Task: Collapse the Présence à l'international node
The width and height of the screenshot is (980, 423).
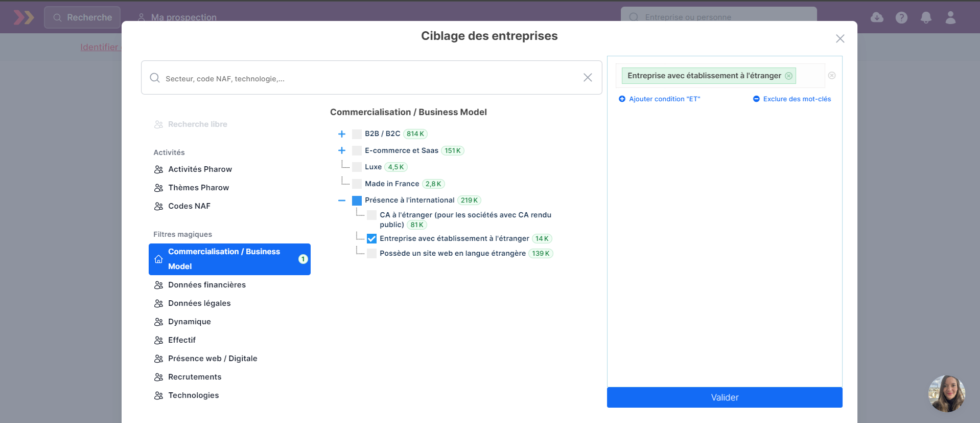Action: 342,201
